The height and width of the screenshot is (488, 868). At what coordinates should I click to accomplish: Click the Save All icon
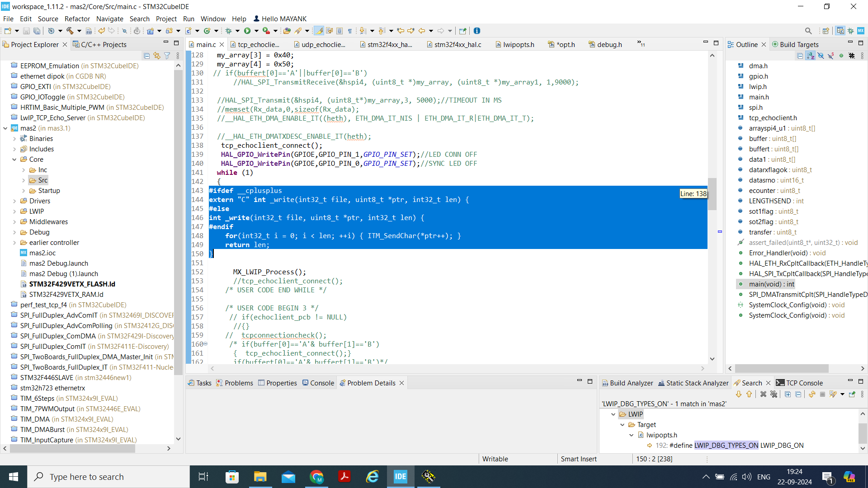point(37,31)
